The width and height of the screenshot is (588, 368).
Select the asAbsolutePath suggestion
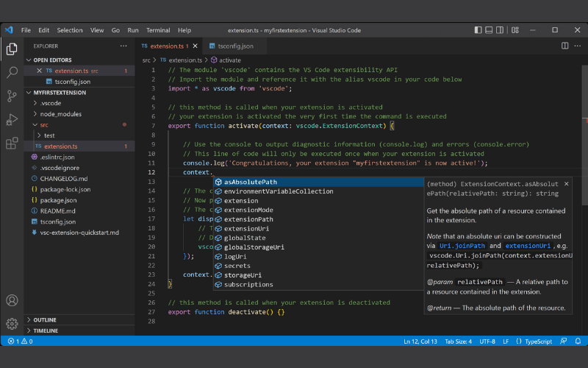pyautogui.click(x=318, y=182)
